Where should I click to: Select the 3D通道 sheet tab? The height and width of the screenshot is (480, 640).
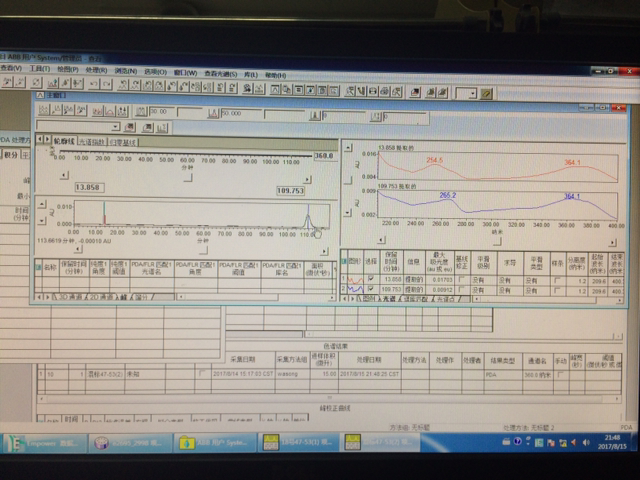(x=70, y=297)
